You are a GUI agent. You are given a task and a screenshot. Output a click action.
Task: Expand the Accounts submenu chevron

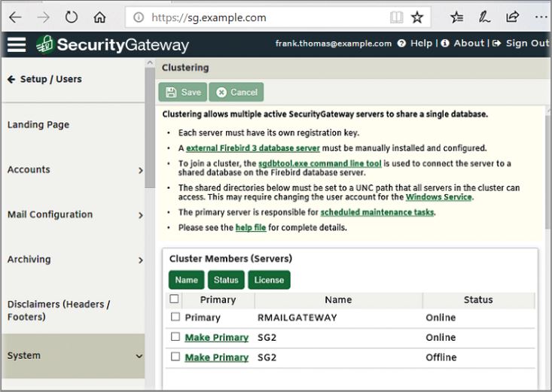coord(141,170)
